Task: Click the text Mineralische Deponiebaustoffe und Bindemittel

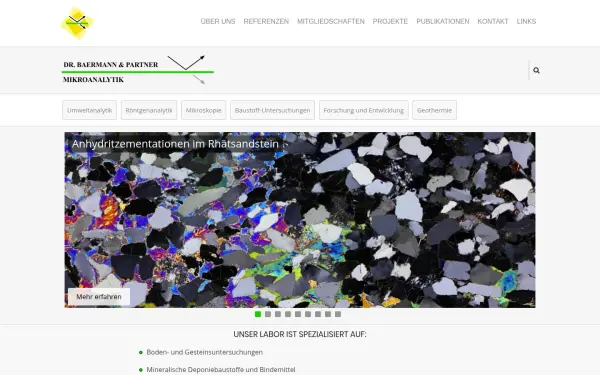Action: click(221, 370)
